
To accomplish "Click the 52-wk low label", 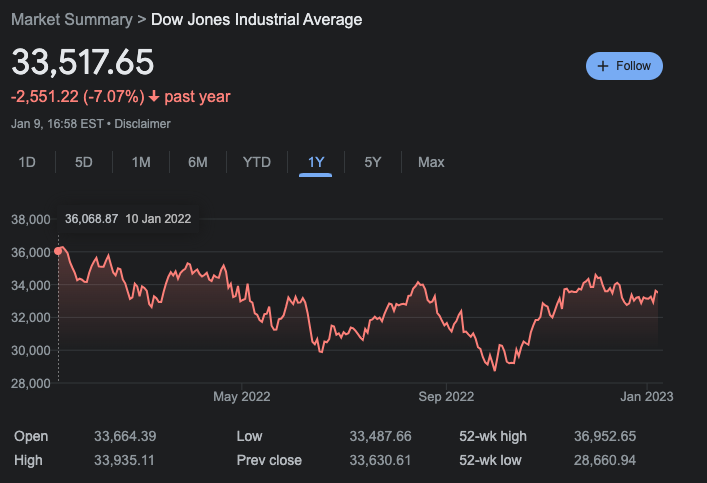I will click(490, 460).
